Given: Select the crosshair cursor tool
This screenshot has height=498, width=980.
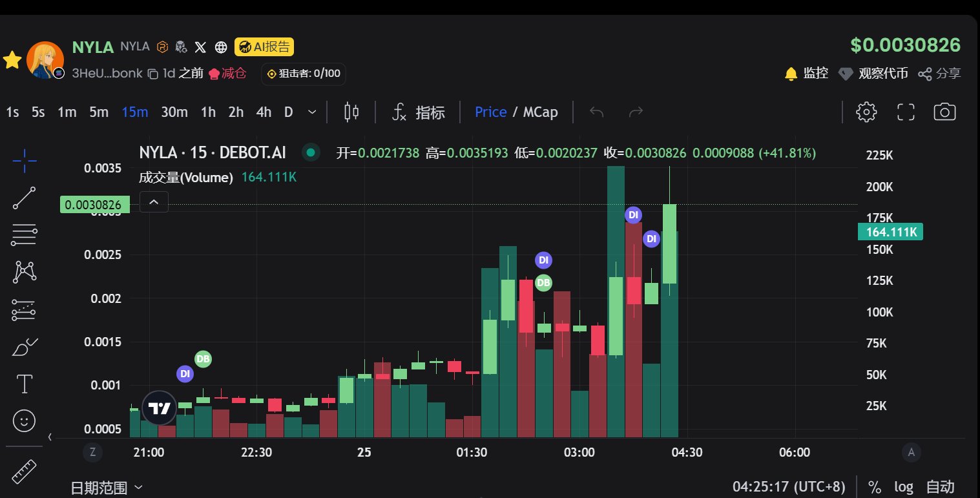Looking at the screenshot, I should point(24,160).
